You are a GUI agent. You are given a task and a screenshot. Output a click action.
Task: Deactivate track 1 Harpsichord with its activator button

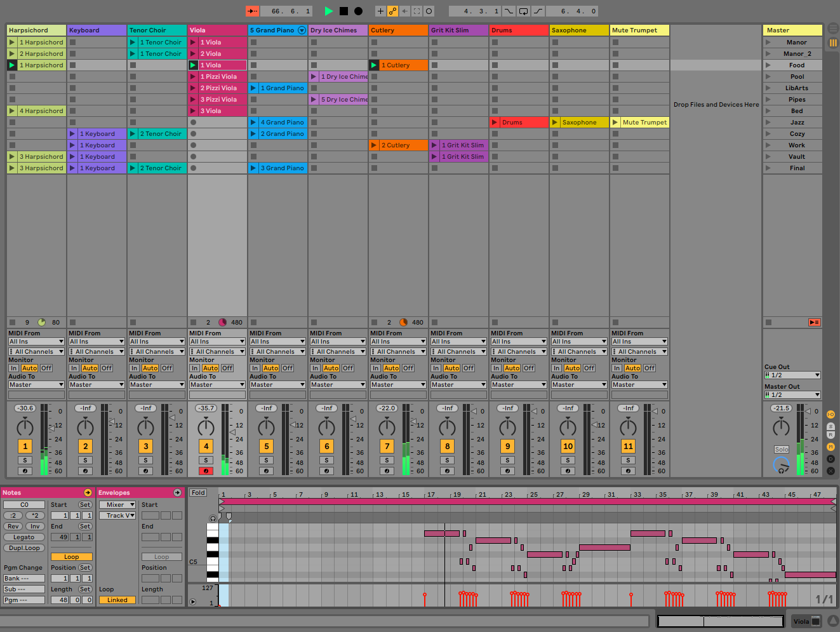[25, 446]
